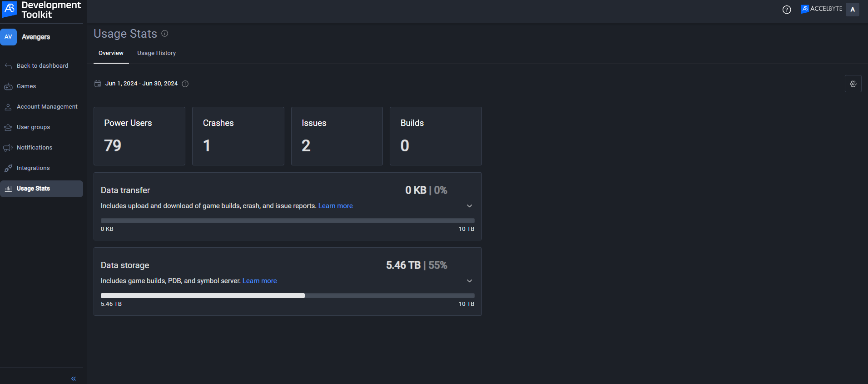Switch to the Overview tab

tap(111, 53)
